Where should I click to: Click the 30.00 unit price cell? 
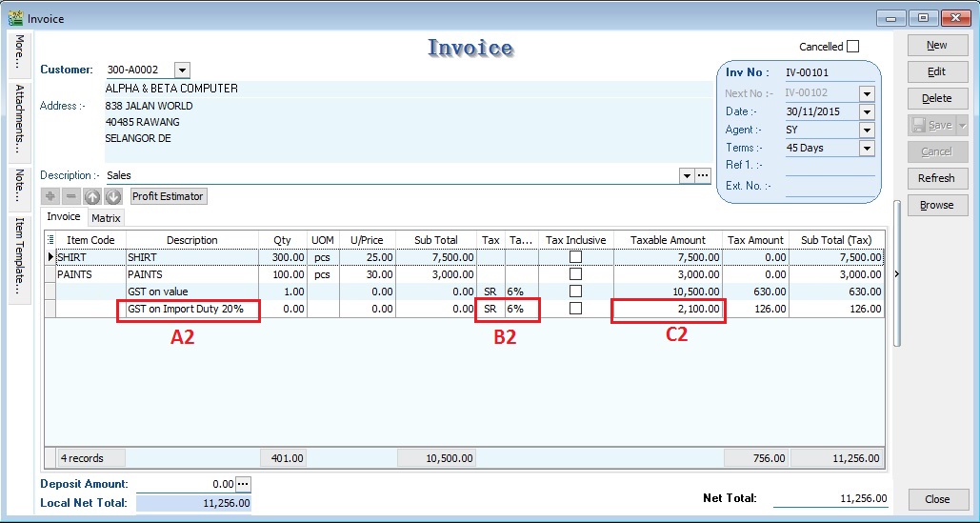click(368, 274)
